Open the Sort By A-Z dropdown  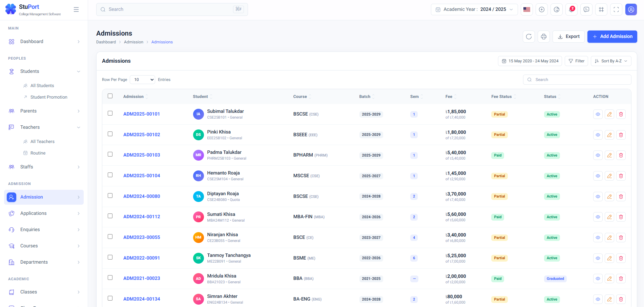pyautogui.click(x=611, y=61)
